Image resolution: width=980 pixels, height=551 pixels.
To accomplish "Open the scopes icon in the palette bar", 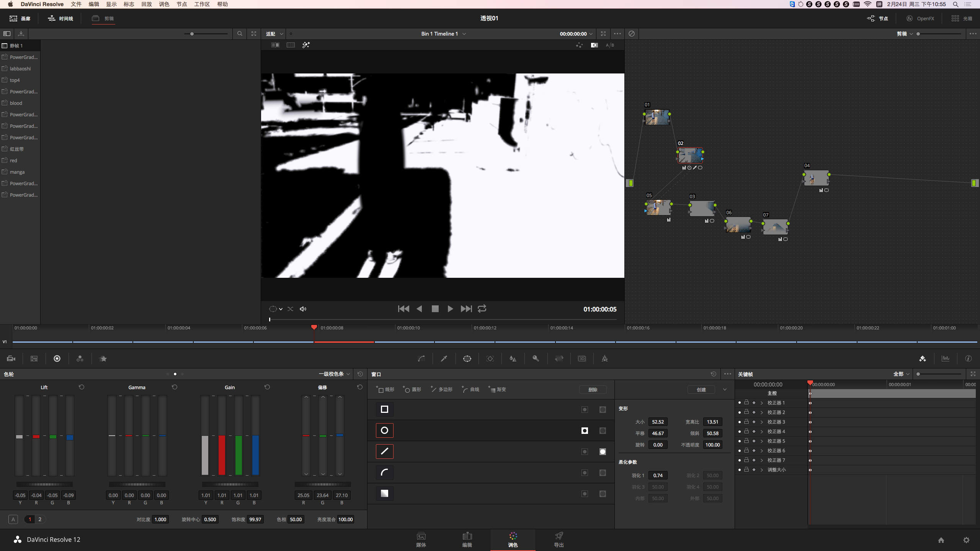I will coord(946,359).
